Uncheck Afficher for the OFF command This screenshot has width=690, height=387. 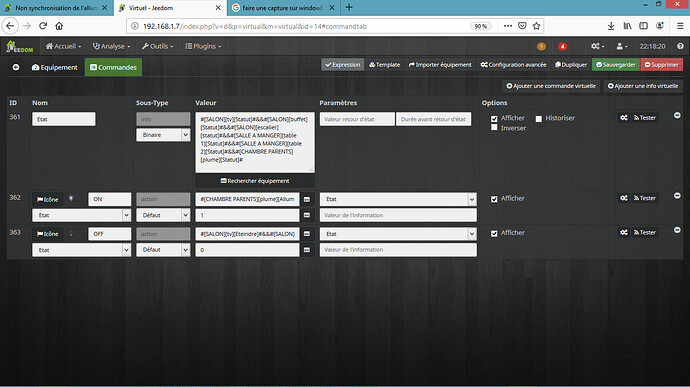click(494, 233)
